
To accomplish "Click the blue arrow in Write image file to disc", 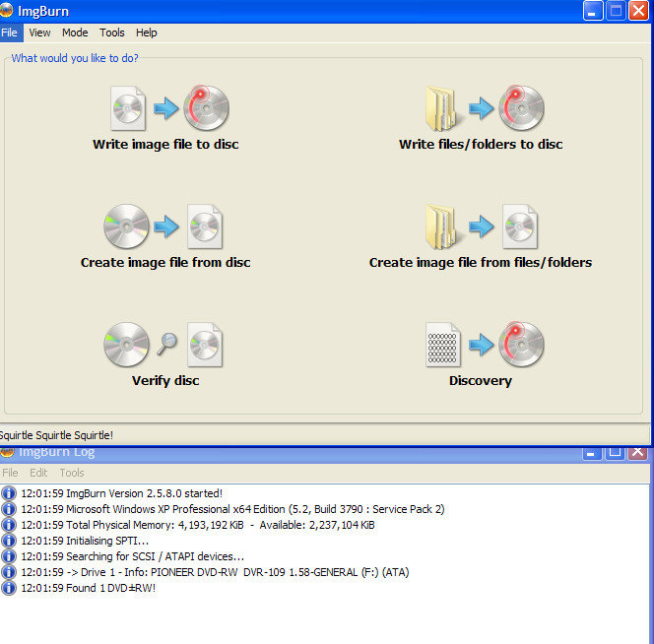I will coord(166,108).
